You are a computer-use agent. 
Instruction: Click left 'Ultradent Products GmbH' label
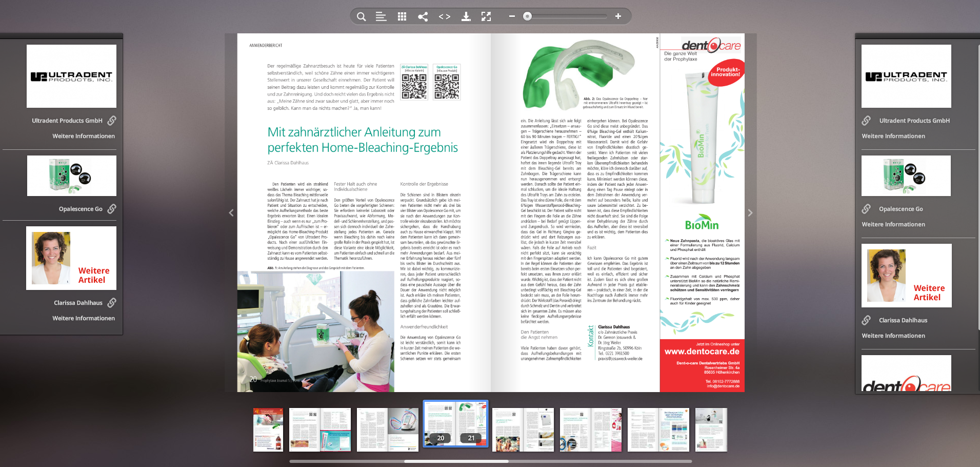(x=67, y=121)
